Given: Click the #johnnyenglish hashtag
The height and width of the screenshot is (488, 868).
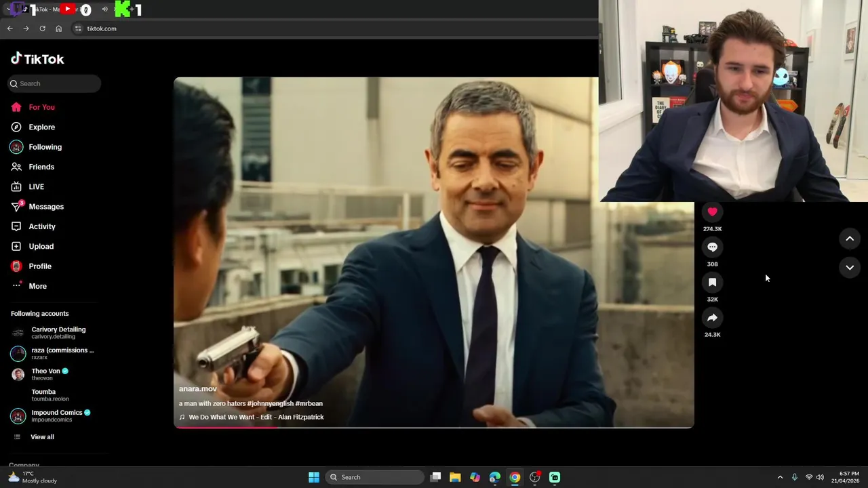Looking at the screenshot, I should pyautogui.click(x=271, y=404).
